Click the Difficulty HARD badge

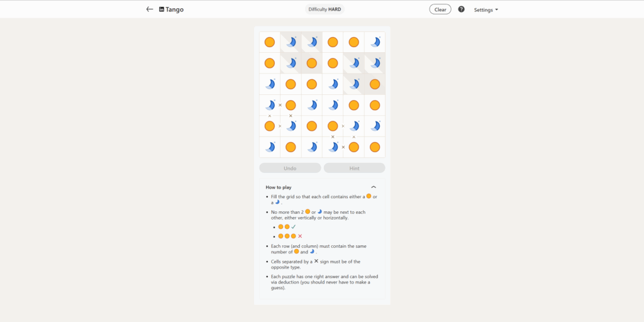325,9
